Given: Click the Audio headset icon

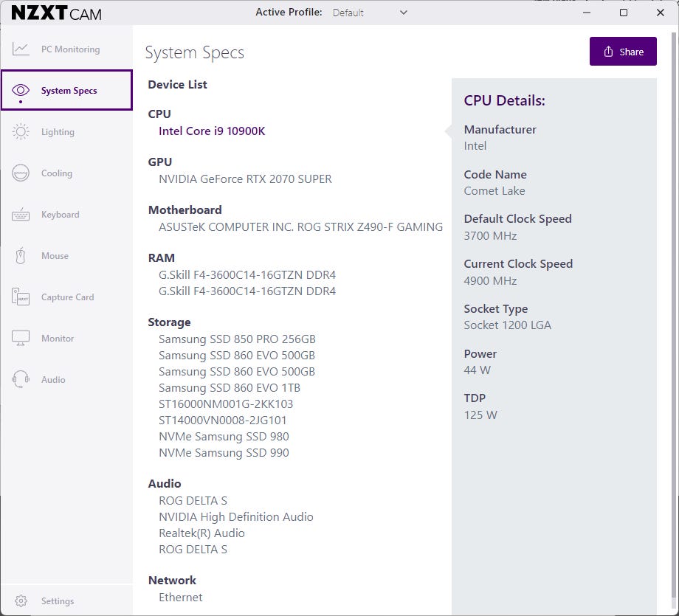Looking at the screenshot, I should 21,380.
